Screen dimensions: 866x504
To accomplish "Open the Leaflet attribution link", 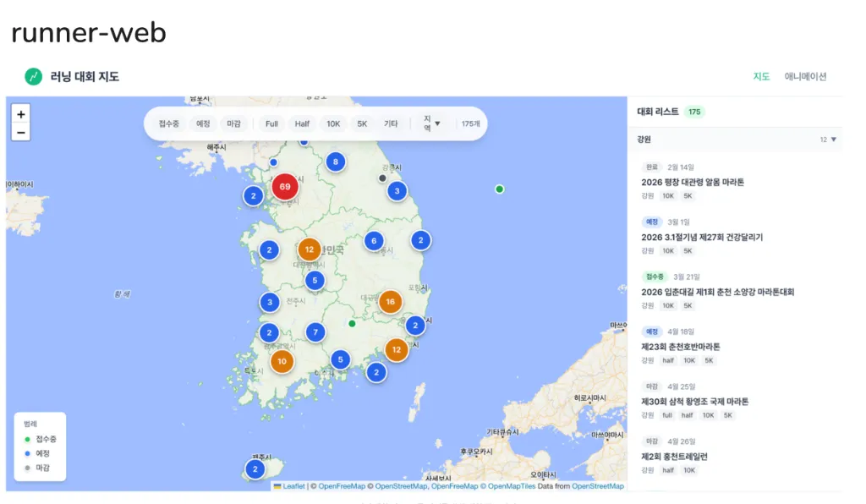I will 293,486.
